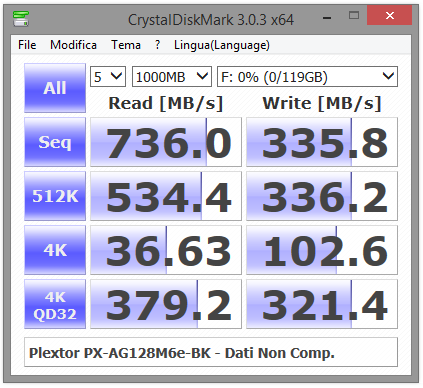Click the CrystalDiskMark app icon in title bar
This screenshot has width=423, height=388.
[21, 19]
